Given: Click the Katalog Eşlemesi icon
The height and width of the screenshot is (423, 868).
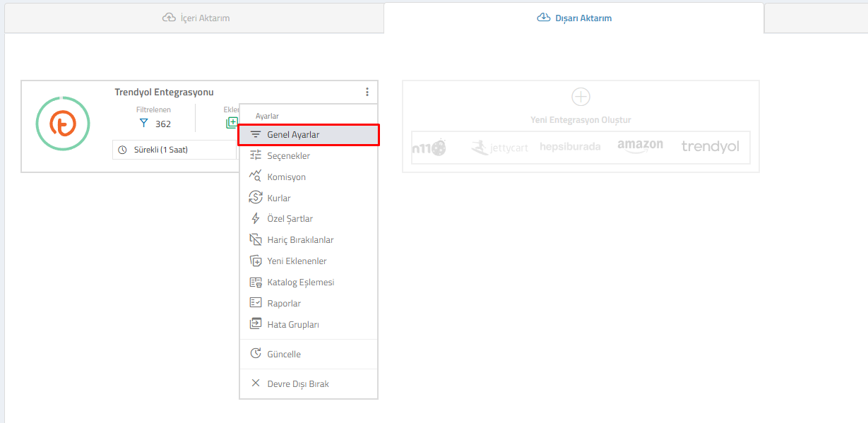Looking at the screenshot, I should pyautogui.click(x=256, y=282).
